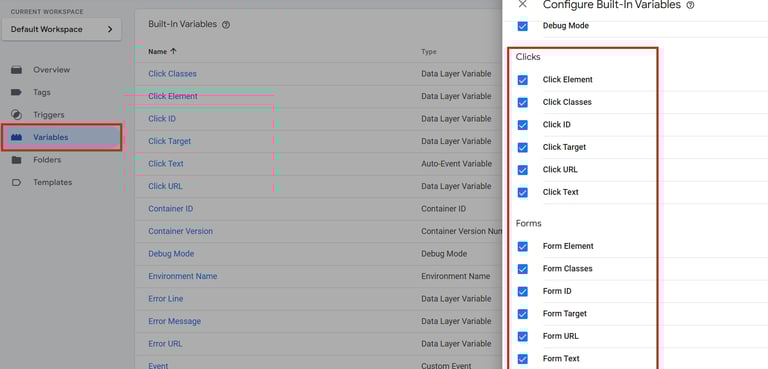
Task: Uncheck the Debug Mode checkbox
Action: [523, 26]
